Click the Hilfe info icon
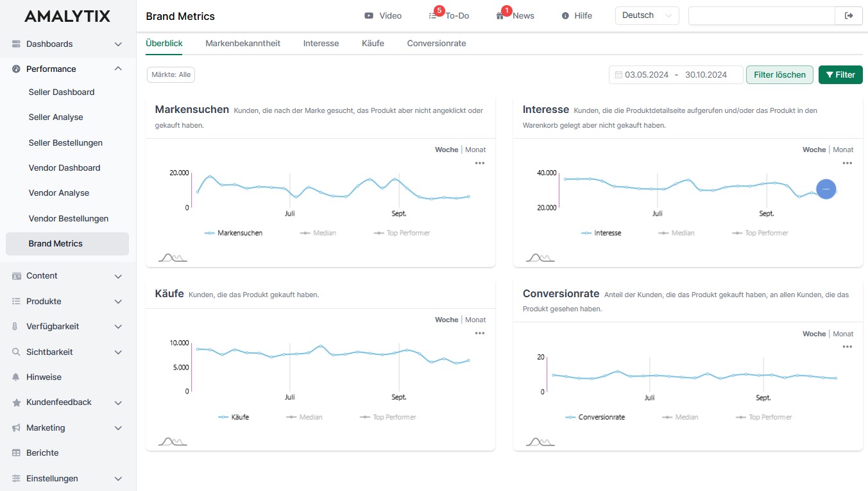Screen dimensions: 868x491 click(x=565, y=15)
